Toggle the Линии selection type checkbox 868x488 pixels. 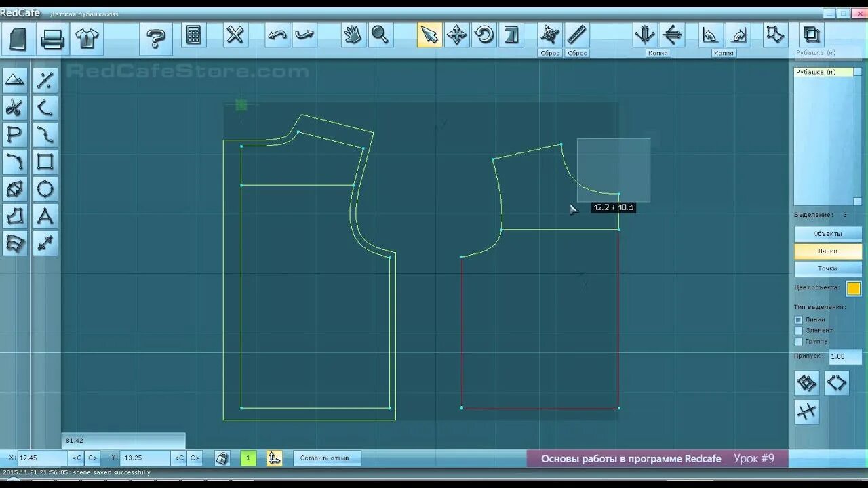tap(799, 320)
